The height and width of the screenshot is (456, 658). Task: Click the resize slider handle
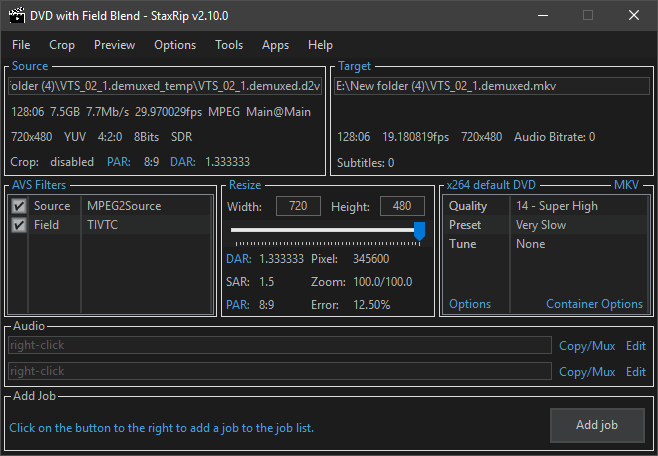point(419,231)
